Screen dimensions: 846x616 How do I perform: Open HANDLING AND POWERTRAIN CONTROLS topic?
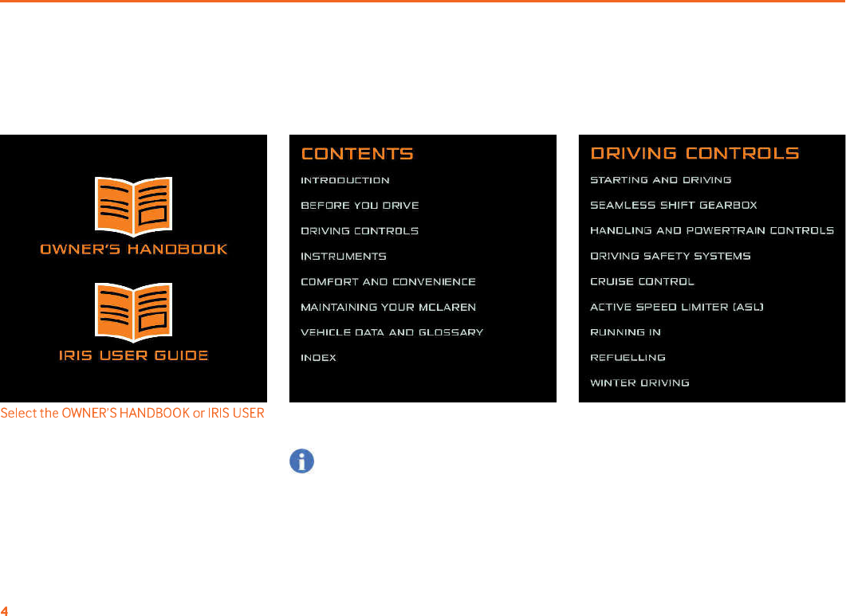click(x=712, y=230)
